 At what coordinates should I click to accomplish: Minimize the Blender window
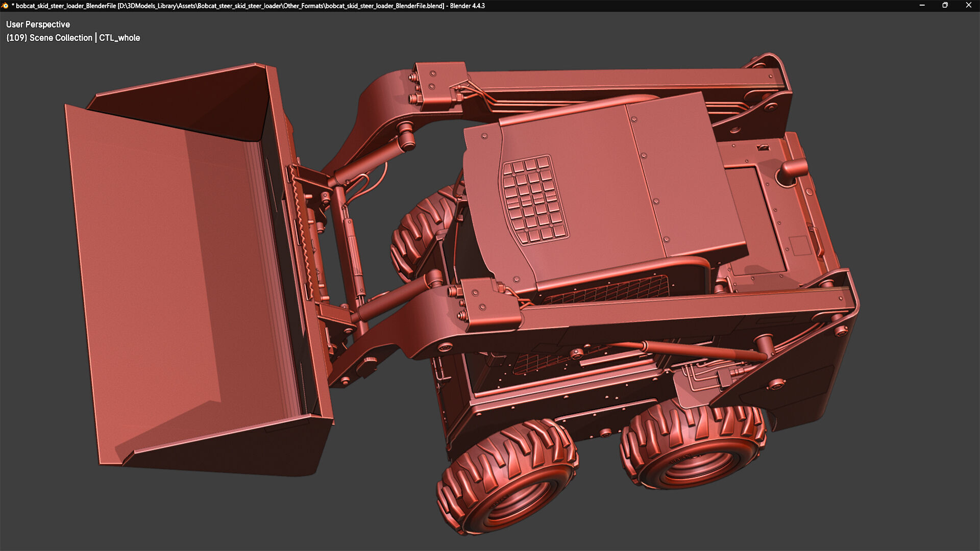click(922, 6)
